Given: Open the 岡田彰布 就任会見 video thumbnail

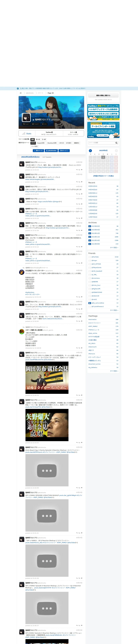Looking at the screenshot, I should point(47,378).
